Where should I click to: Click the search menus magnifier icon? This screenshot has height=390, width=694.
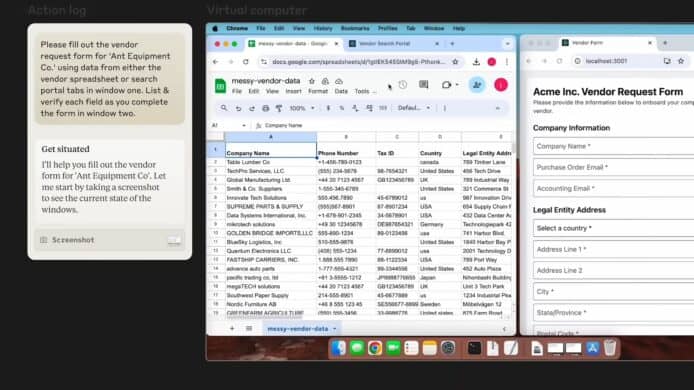[x=224, y=108]
